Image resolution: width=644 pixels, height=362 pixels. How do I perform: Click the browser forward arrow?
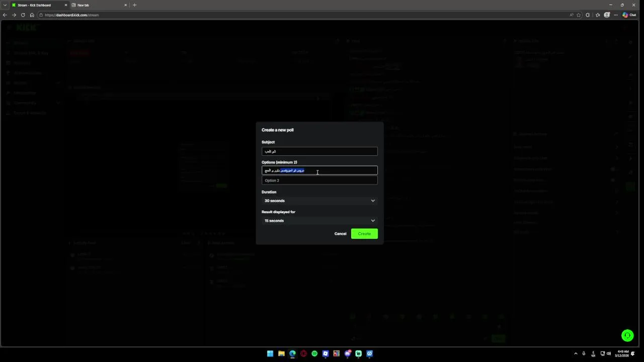coord(14,15)
